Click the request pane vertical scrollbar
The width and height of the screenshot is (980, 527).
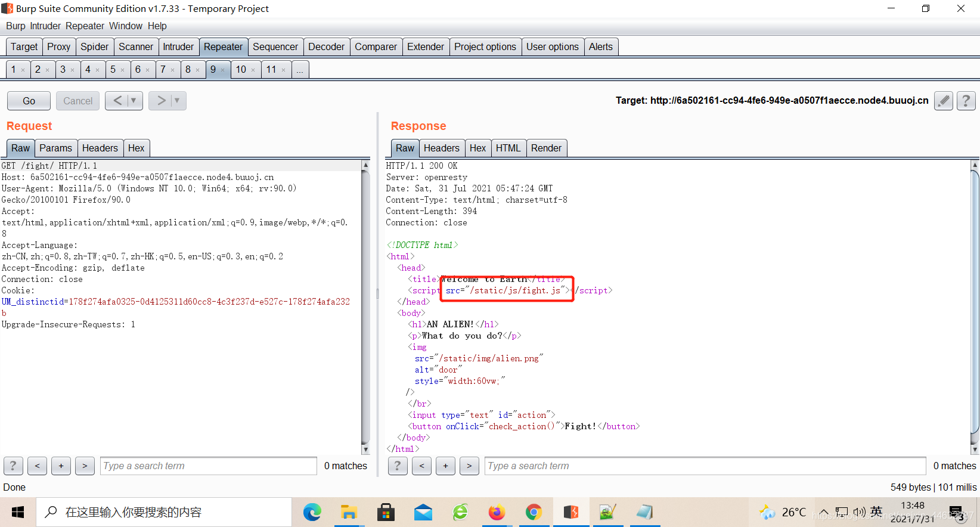[x=365, y=307]
